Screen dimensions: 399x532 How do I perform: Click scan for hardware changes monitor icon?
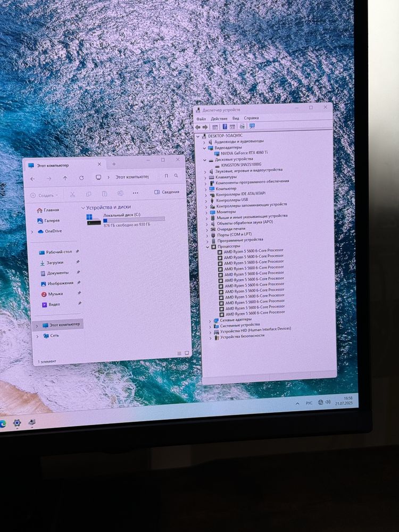(x=252, y=126)
